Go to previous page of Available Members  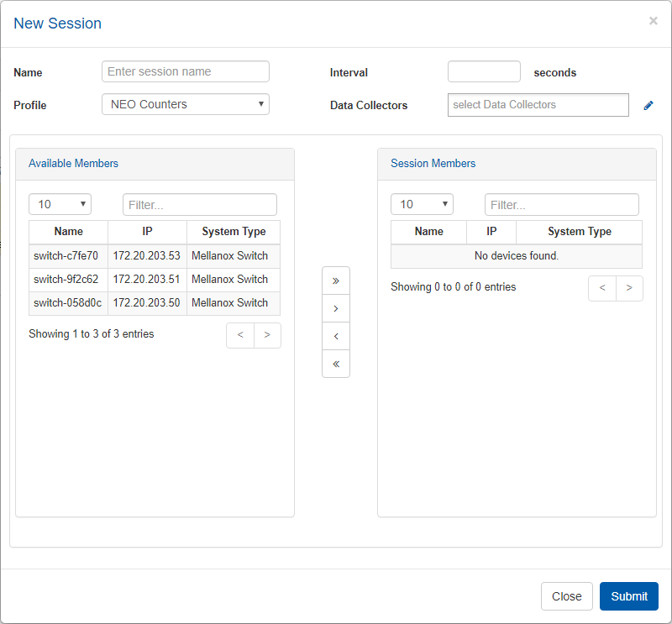[x=240, y=335]
